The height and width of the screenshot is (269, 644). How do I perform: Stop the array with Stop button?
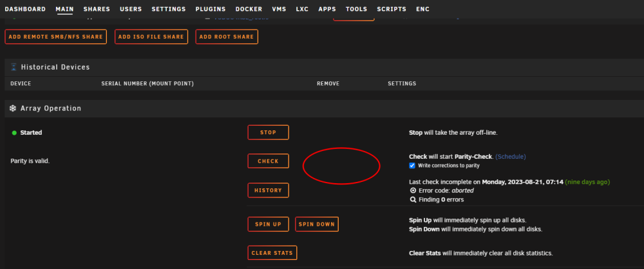coord(268,132)
